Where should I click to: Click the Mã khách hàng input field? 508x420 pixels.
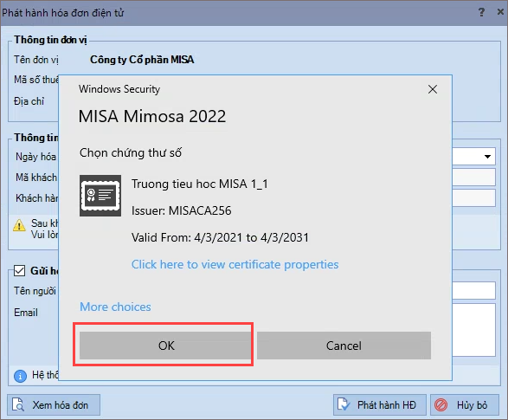[x=473, y=177]
